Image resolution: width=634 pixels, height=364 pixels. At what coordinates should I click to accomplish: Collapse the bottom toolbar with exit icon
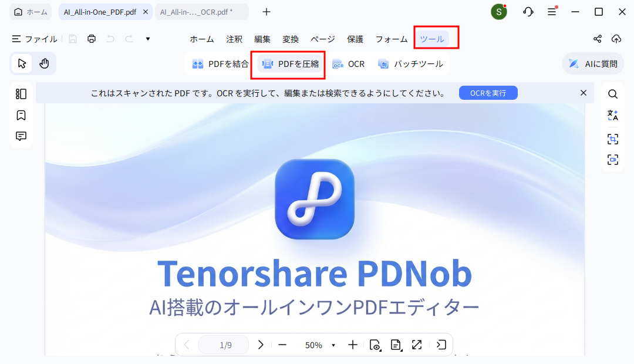click(x=441, y=345)
